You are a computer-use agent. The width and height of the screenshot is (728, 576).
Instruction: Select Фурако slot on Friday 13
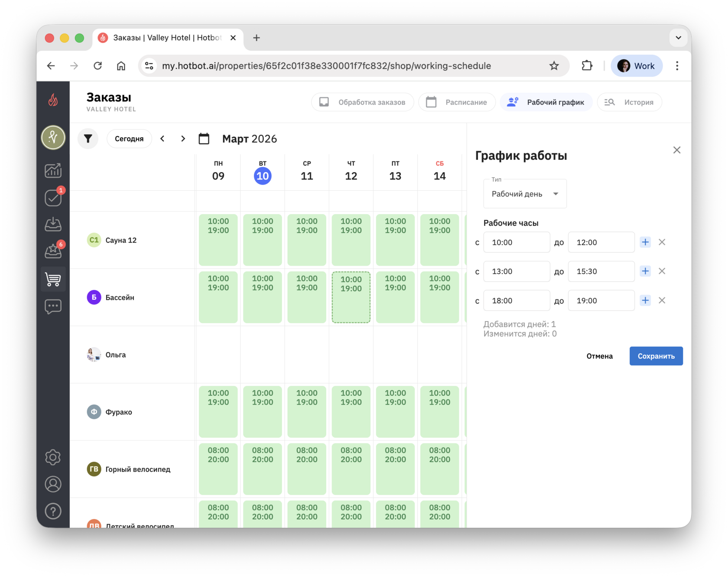click(395, 412)
